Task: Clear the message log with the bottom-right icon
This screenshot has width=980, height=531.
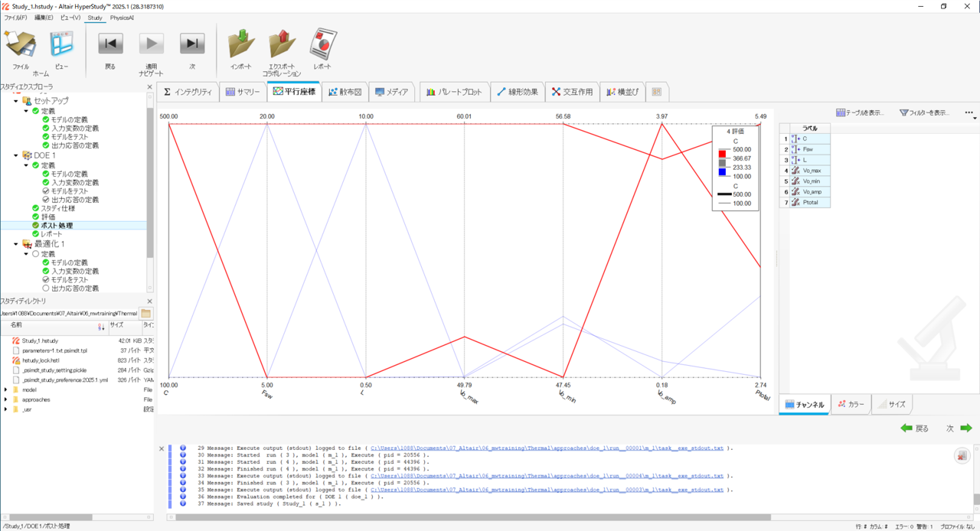Action: [962, 455]
